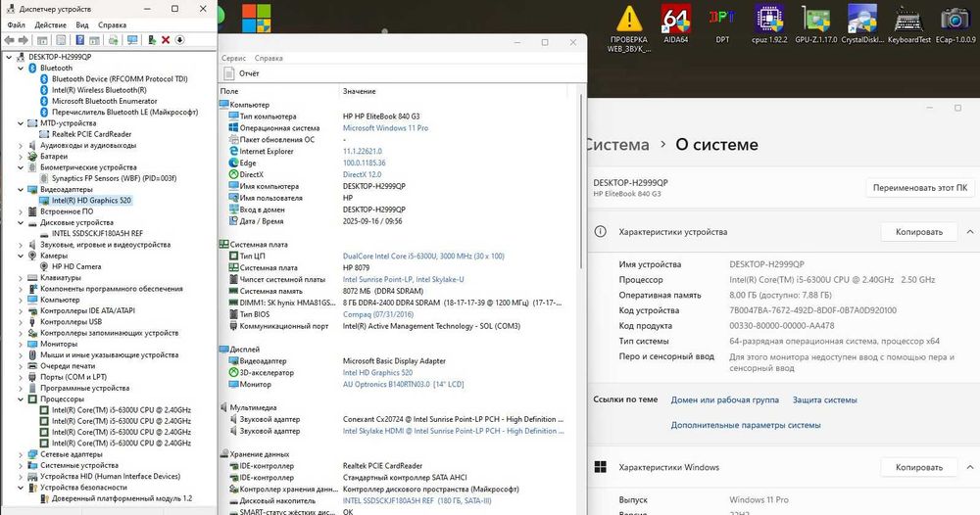
Task: Click the Update driver green toolbar icon
Action: 113,40
